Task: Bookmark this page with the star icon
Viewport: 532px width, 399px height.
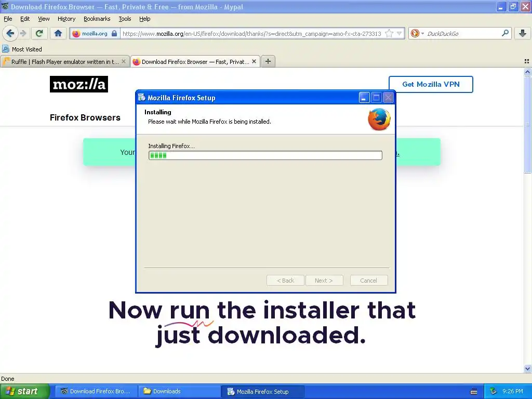Action: tap(389, 34)
